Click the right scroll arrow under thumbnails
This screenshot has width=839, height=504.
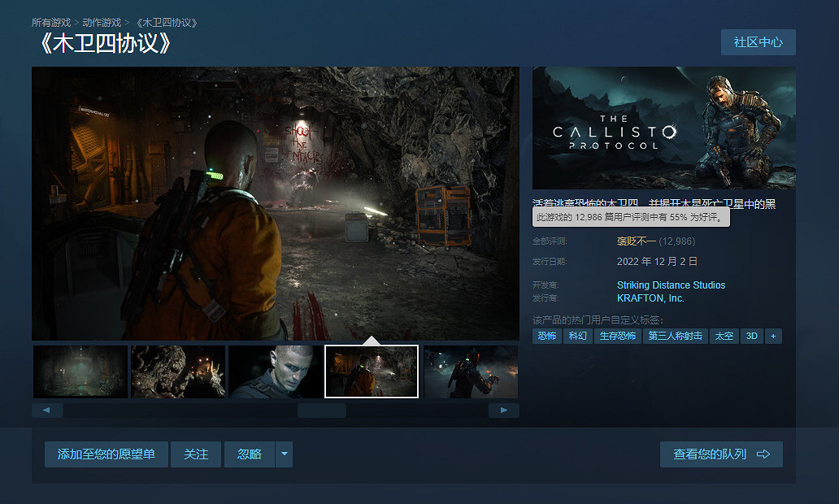point(504,411)
